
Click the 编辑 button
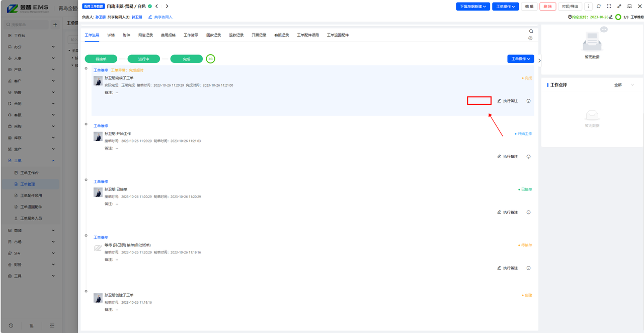pyautogui.click(x=529, y=7)
